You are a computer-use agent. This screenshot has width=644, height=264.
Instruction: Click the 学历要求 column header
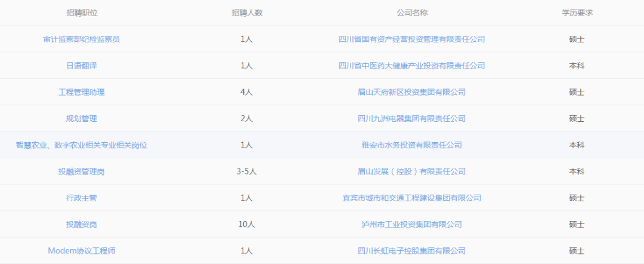tap(577, 13)
